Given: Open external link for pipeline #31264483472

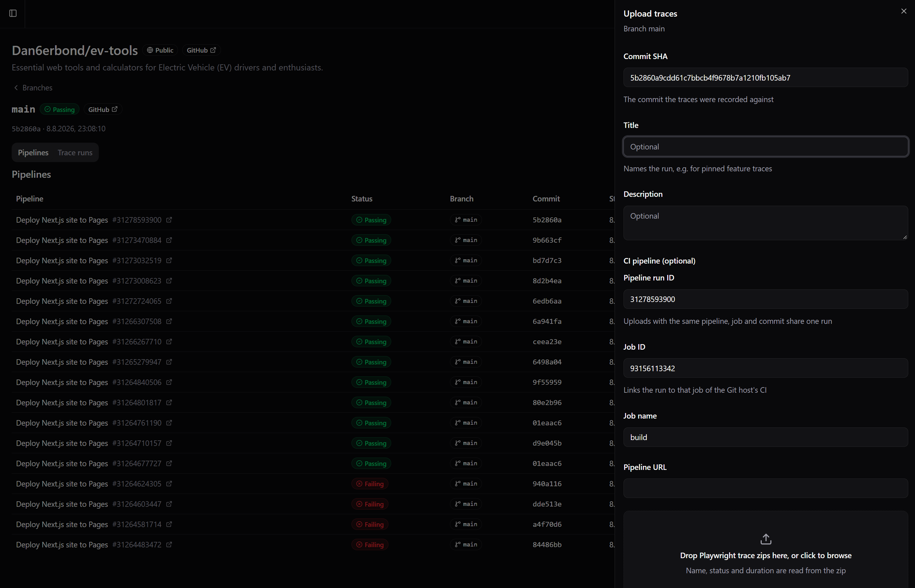Looking at the screenshot, I should pos(169,544).
